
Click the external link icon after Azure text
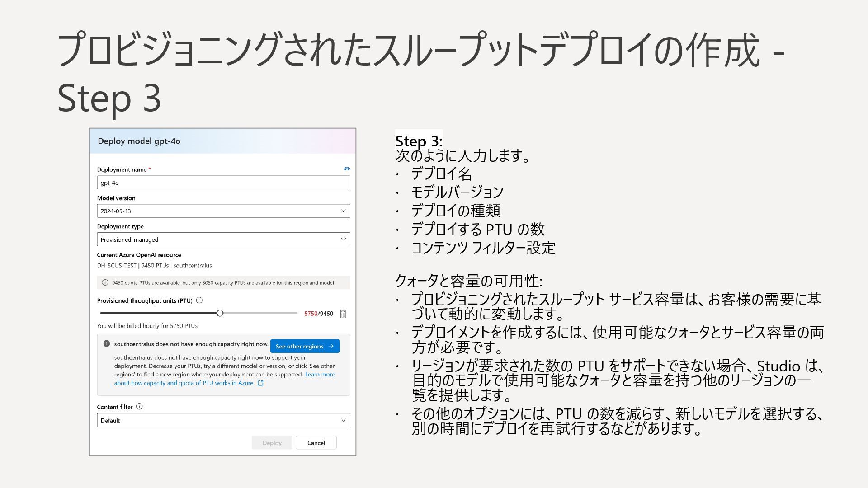click(x=260, y=383)
